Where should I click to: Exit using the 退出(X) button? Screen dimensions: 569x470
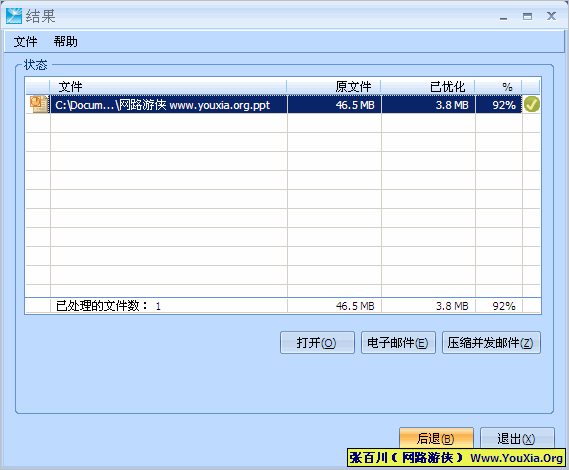click(x=517, y=438)
